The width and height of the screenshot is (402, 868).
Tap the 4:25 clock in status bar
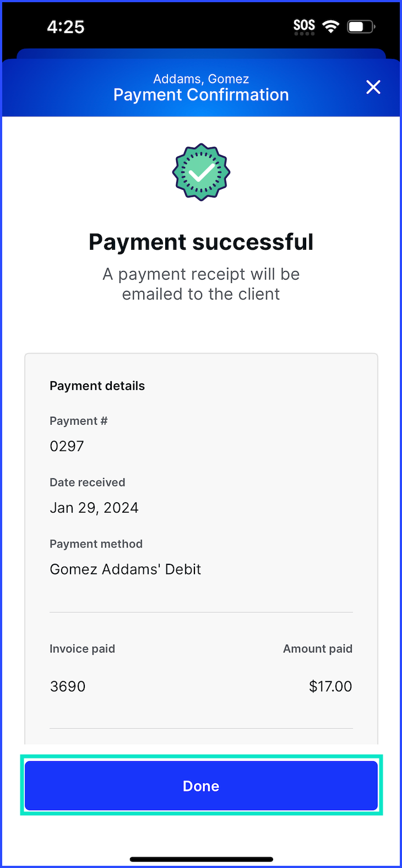pos(66,27)
